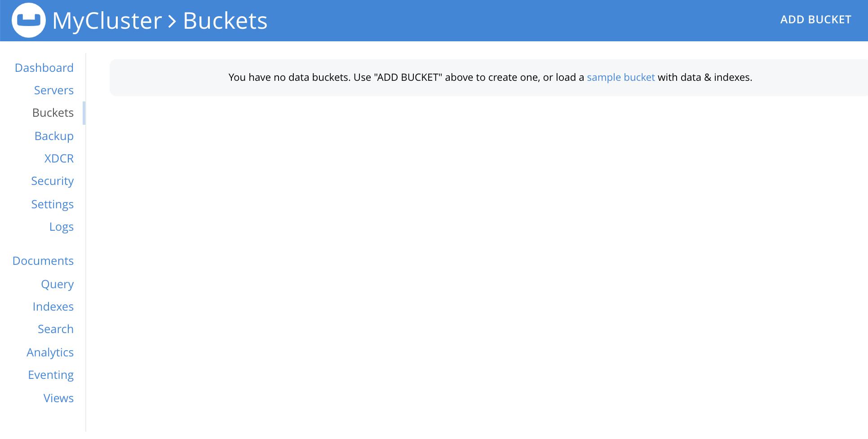
Task: Switch to the Query workbench
Action: coord(57,284)
